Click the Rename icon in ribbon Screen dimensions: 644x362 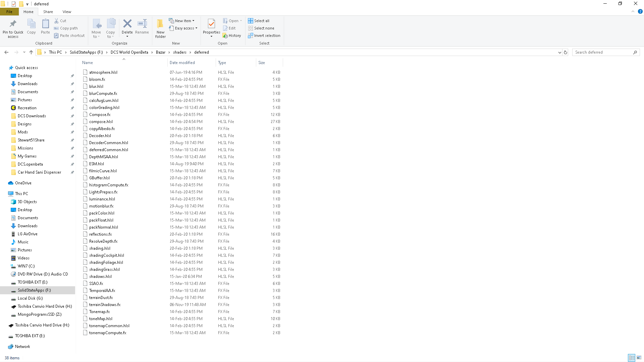pos(142,24)
